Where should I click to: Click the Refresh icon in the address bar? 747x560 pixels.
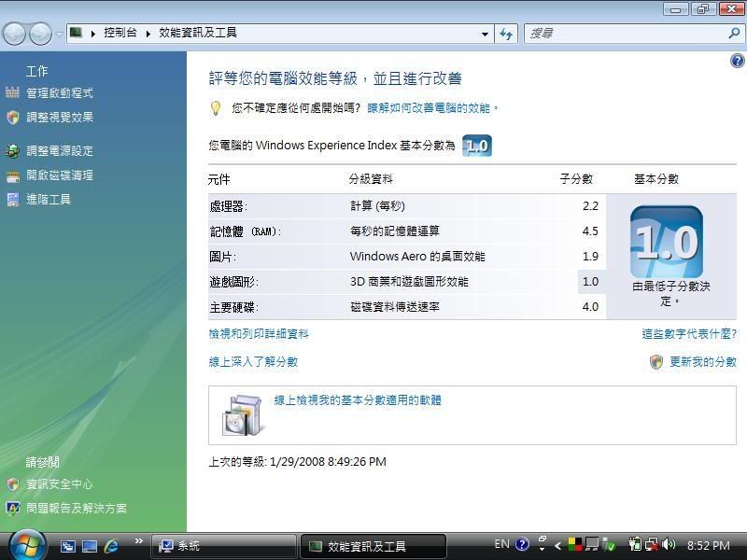(x=505, y=33)
